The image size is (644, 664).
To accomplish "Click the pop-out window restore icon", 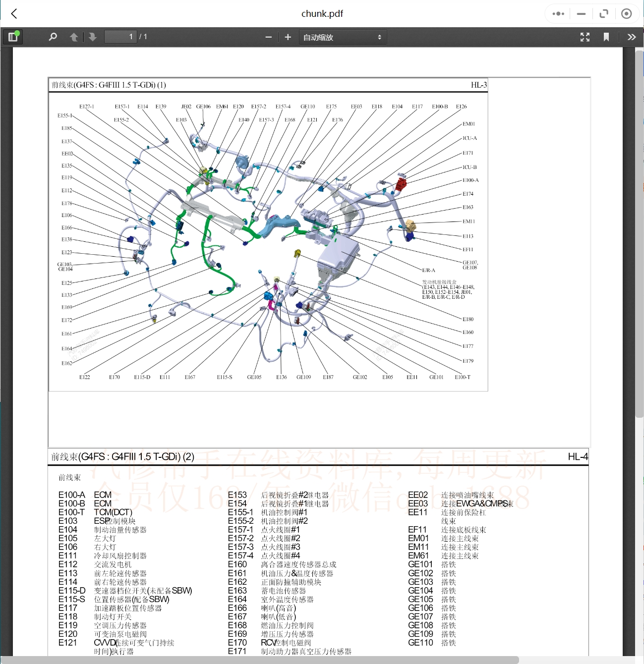I will click(603, 14).
